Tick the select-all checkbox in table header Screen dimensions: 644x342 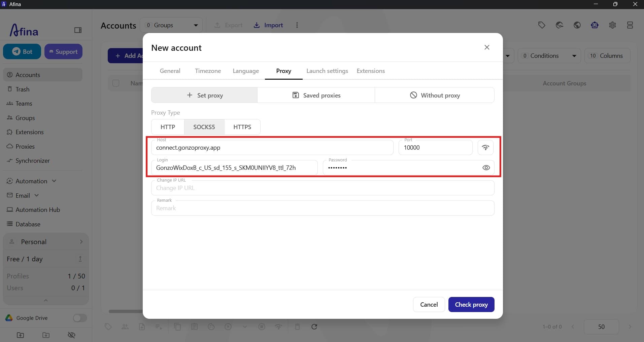tap(116, 83)
